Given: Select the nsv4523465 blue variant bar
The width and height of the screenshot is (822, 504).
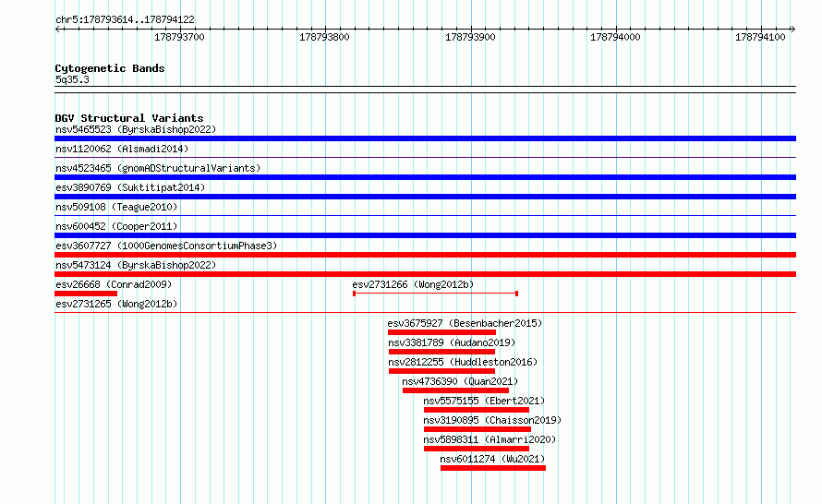Looking at the screenshot, I should tap(425, 177).
